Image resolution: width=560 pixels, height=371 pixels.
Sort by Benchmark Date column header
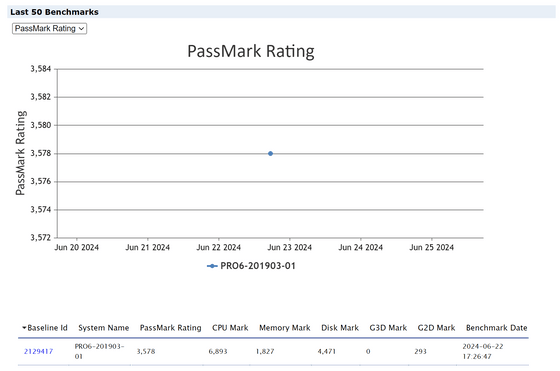click(496, 328)
